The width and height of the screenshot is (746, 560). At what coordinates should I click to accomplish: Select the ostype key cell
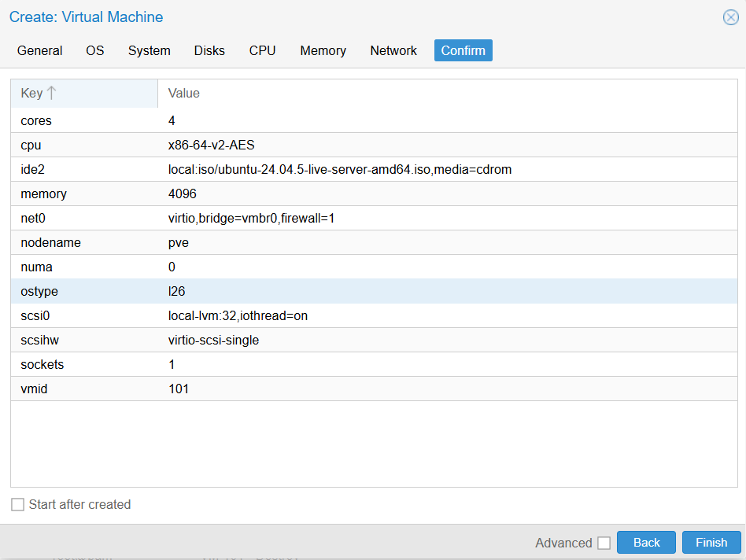[x=84, y=292]
